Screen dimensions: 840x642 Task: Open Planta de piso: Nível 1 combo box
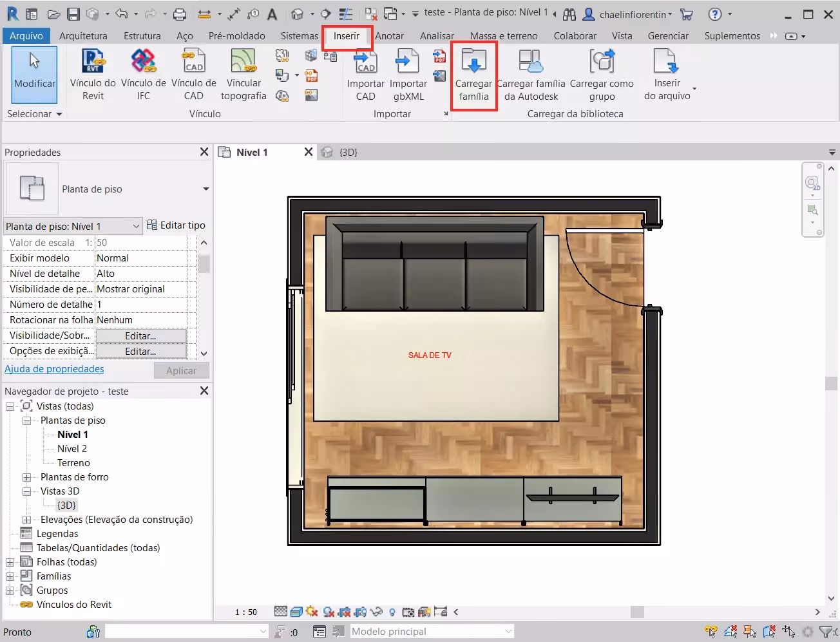point(73,226)
